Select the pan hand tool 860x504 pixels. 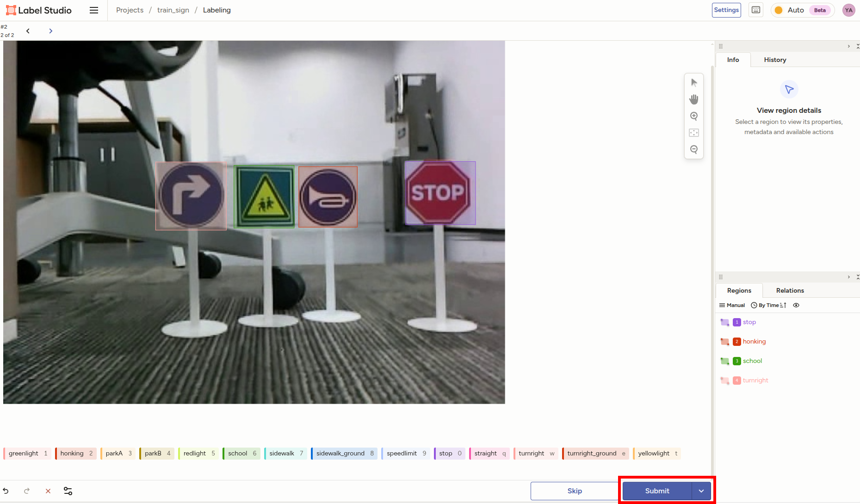pyautogui.click(x=693, y=99)
